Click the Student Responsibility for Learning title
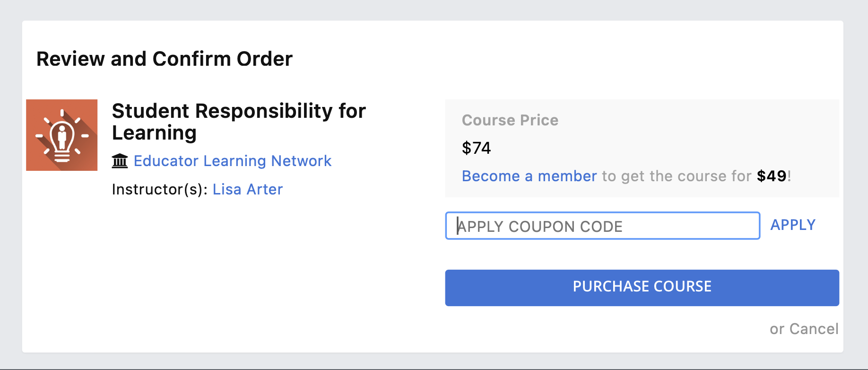868x370 pixels. [x=239, y=122]
